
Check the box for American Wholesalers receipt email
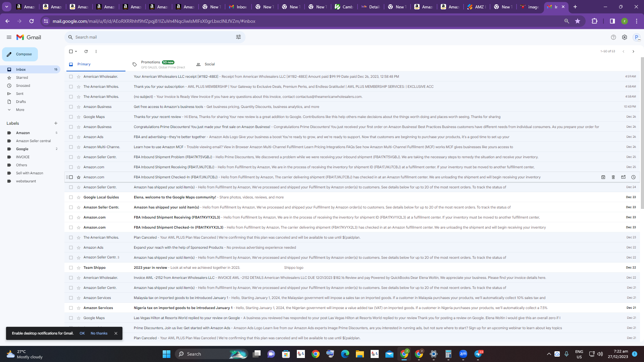click(x=71, y=76)
